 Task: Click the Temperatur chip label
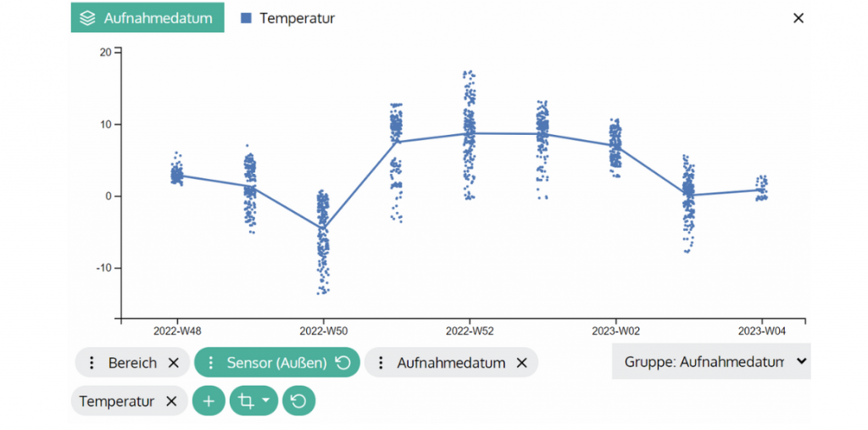[x=117, y=401]
